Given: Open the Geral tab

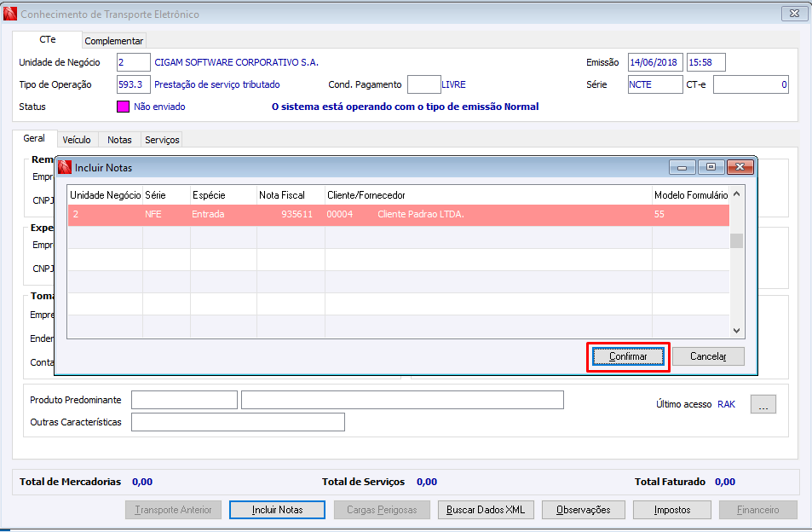Looking at the screenshot, I should coord(34,138).
